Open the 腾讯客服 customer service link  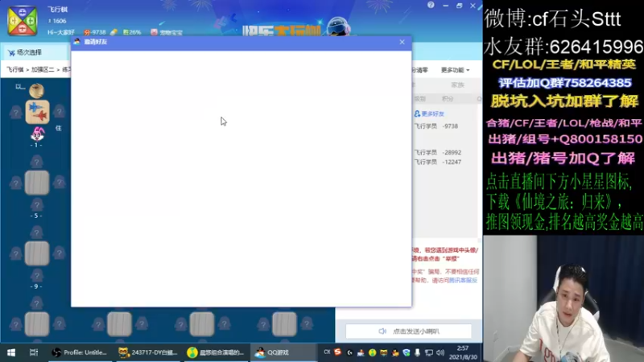[x=463, y=280]
